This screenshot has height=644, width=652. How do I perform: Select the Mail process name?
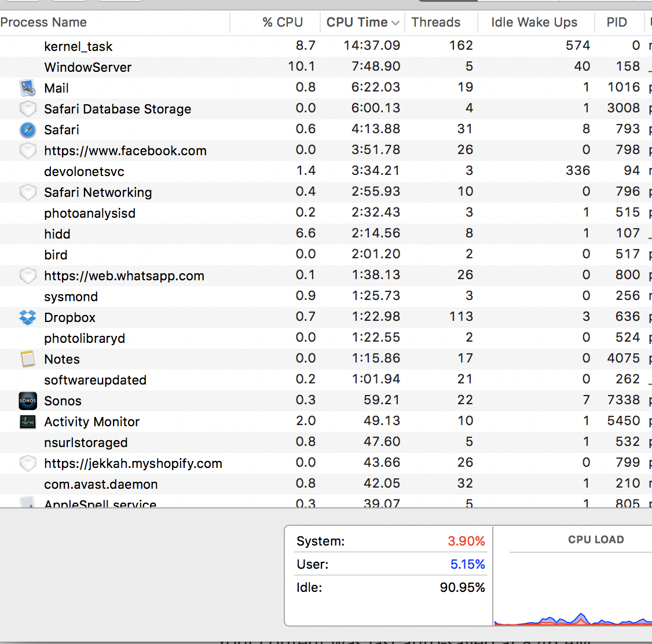(x=56, y=88)
